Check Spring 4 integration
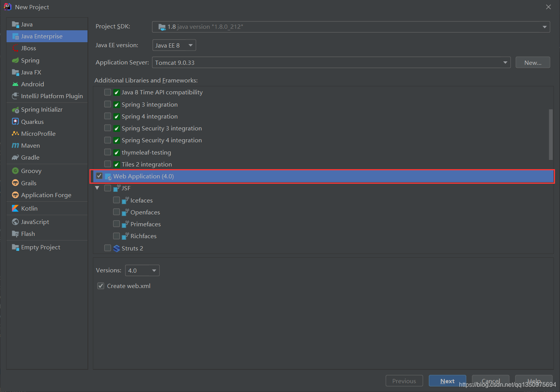This screenshot has height=392, width=560. [x=108, y=116]
